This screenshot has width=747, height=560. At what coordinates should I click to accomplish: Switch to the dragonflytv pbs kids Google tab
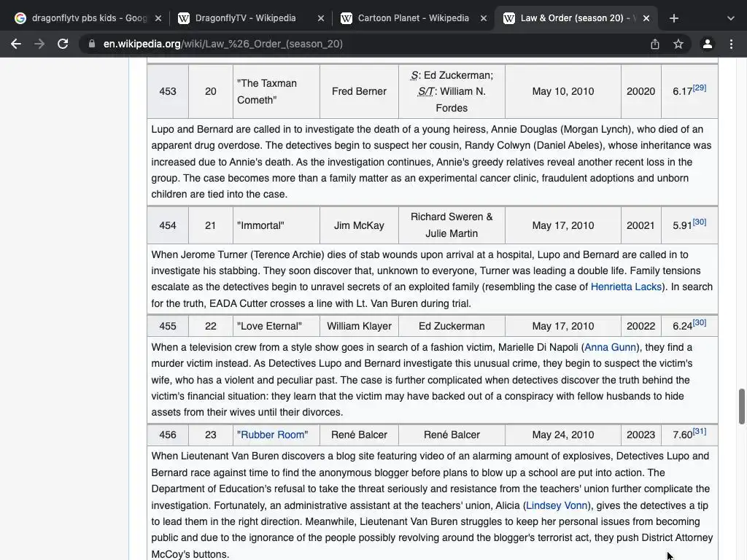pos(88,18)
